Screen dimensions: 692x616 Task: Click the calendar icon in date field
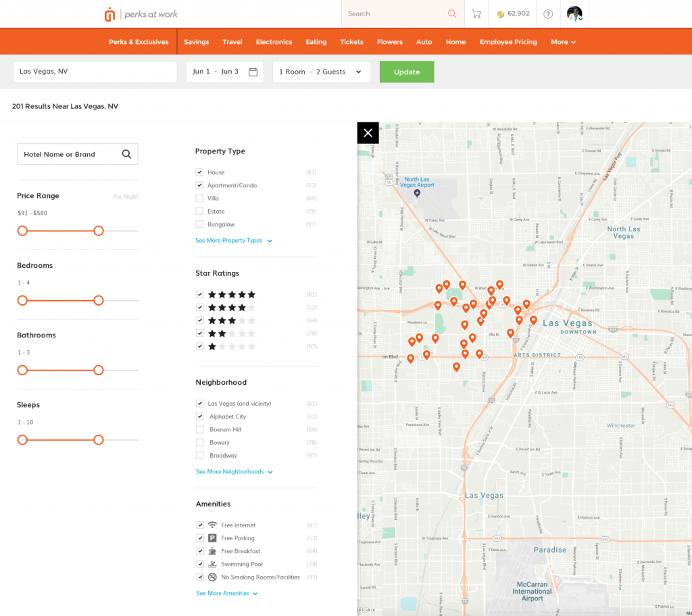point(253,72)
